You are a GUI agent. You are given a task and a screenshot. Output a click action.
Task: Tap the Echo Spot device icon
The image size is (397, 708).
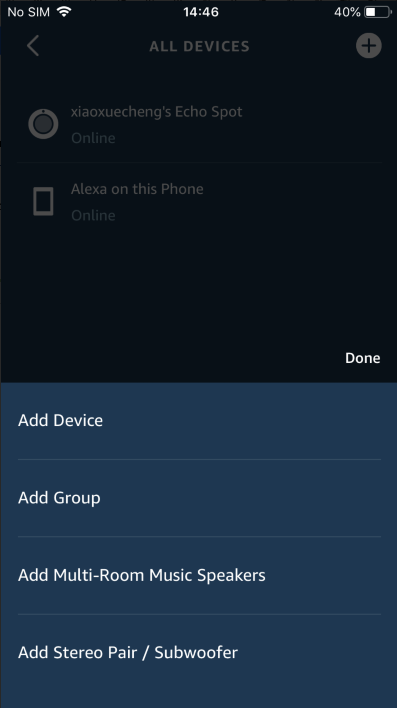[x=43, y=124]
